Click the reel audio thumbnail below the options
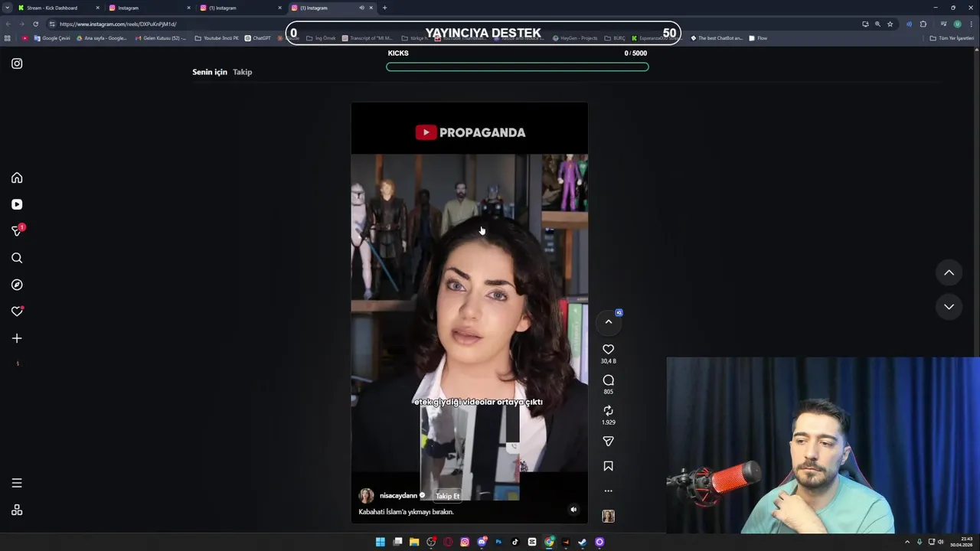 609,517
